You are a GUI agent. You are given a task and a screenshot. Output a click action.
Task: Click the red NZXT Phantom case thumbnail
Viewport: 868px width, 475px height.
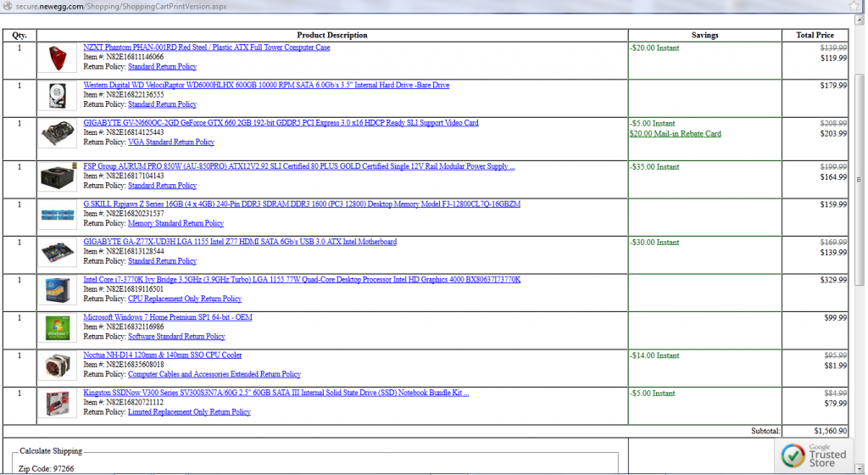point(58,59)
